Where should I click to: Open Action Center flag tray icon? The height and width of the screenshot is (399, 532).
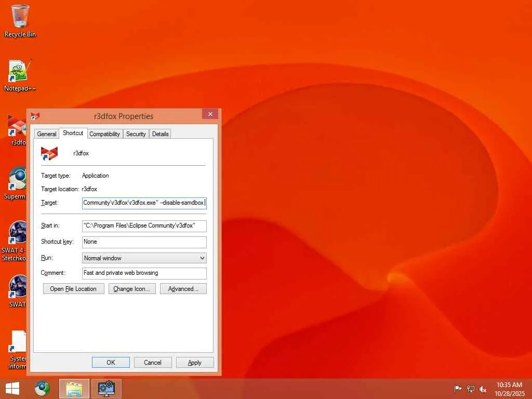[x=458, y=389]
